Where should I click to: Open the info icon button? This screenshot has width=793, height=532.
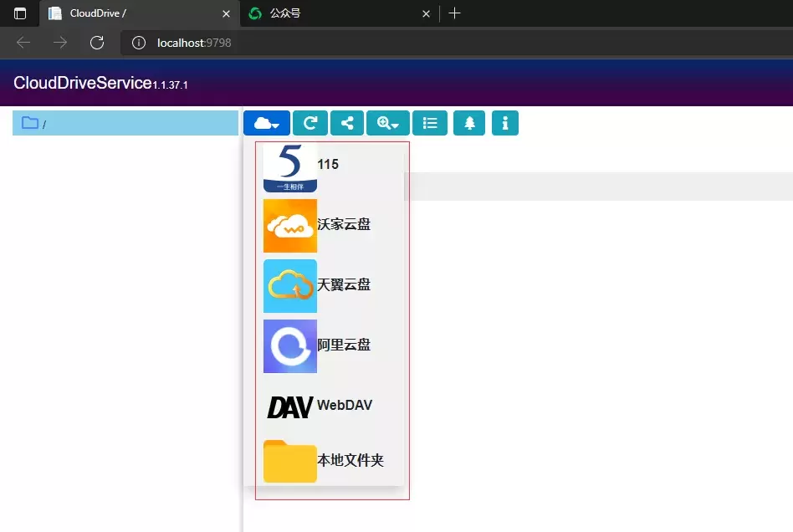click(x=504, y=123)
